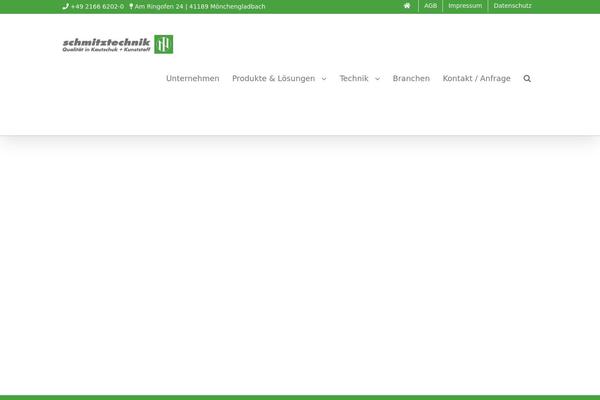The width and height of the screenshot is (600, 400).
Task: Expand the Technik dropdown arrow
Action: [377, 79]
